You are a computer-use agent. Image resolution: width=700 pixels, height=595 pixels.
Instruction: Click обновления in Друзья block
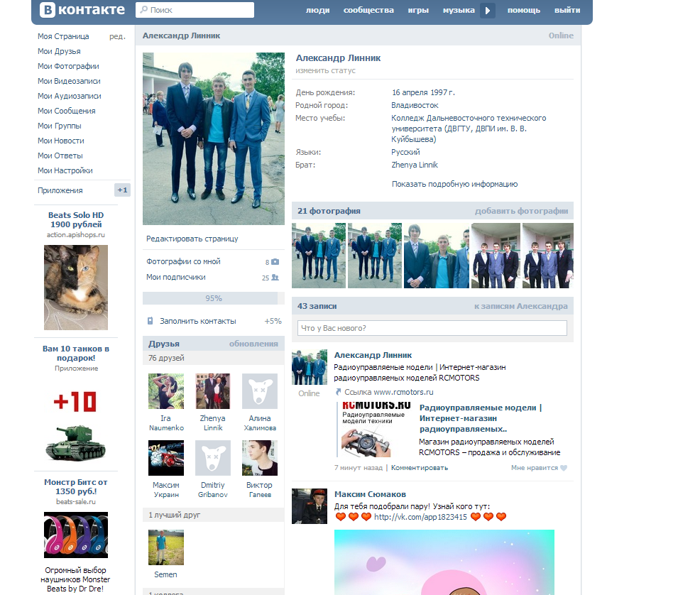click(253, 344)
